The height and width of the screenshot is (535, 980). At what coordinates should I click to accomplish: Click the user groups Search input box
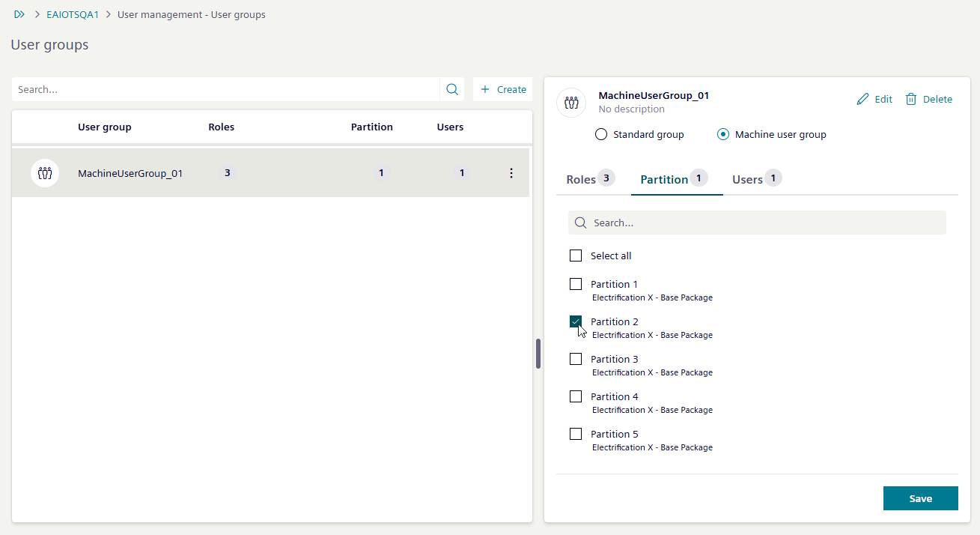[225, 89]
